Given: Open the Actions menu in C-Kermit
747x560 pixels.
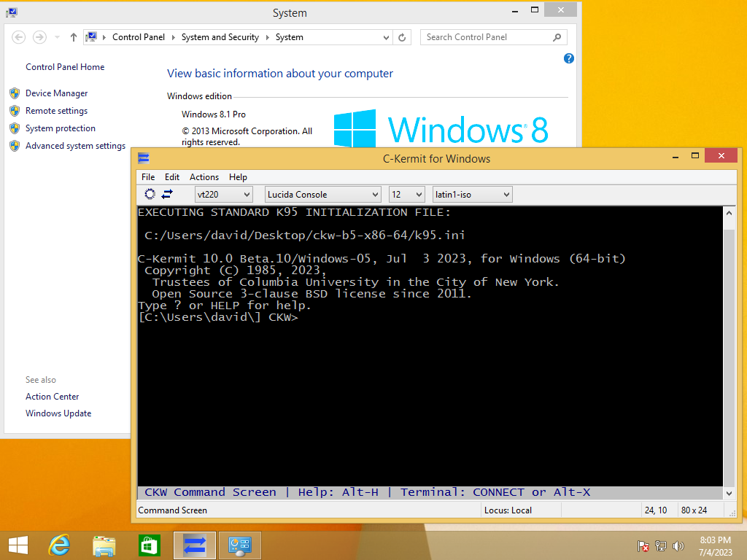Looking at the screenshot, I should (x=204, y=177).
